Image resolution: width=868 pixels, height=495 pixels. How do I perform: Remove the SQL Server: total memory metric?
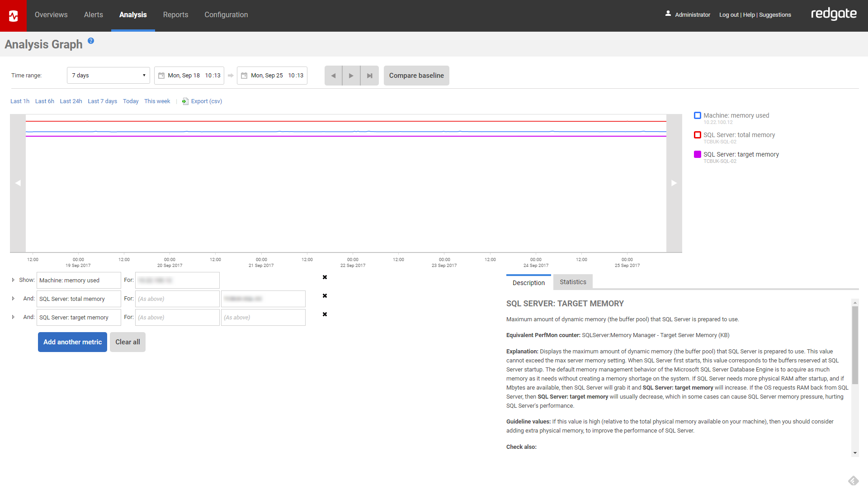(325, 296)
